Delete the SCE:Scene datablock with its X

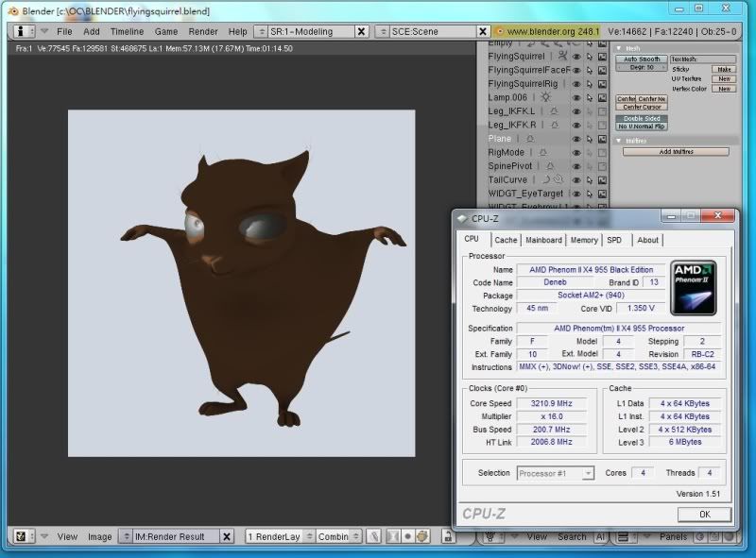[x=482, y=31]
